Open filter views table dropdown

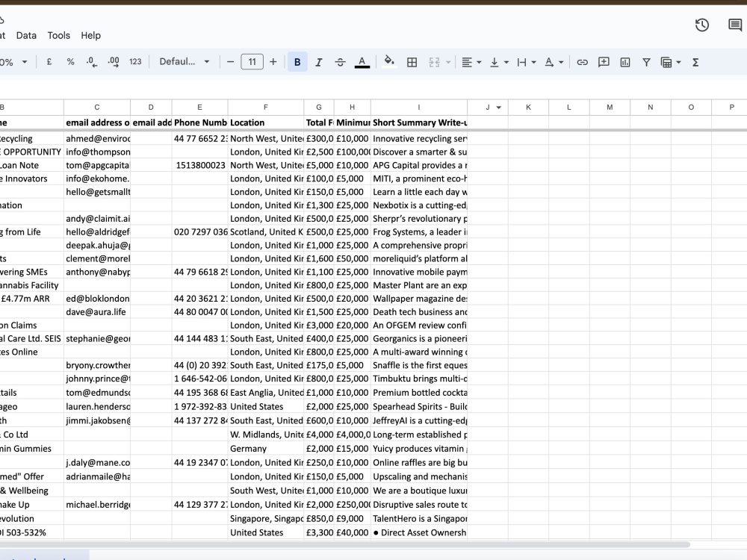click(671, 62)
